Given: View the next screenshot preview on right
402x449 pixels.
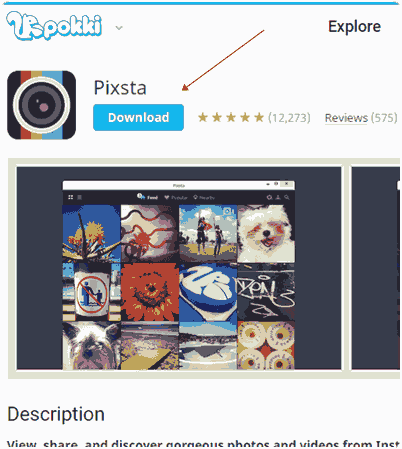Looking at the screenshot, I should click(376, 268).
